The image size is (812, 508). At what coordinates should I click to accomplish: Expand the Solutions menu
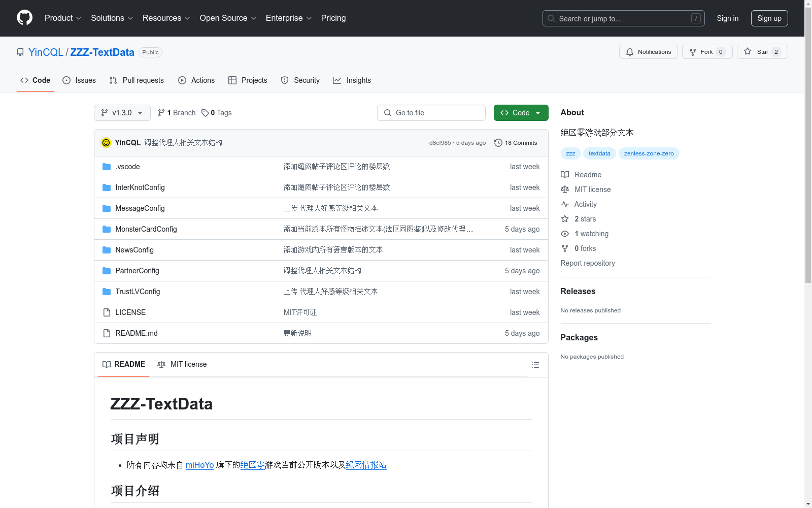[x=112, y=18]
